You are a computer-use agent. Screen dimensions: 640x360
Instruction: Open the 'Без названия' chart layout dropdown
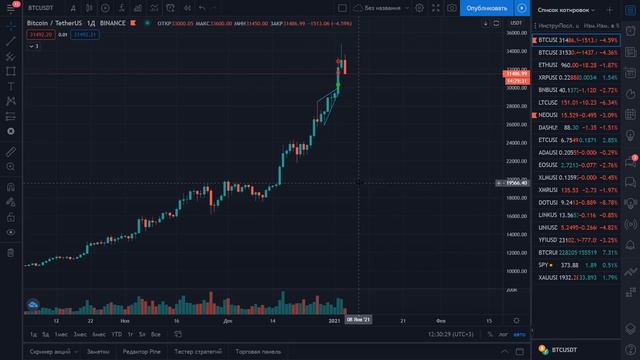[x=381, y=8]
